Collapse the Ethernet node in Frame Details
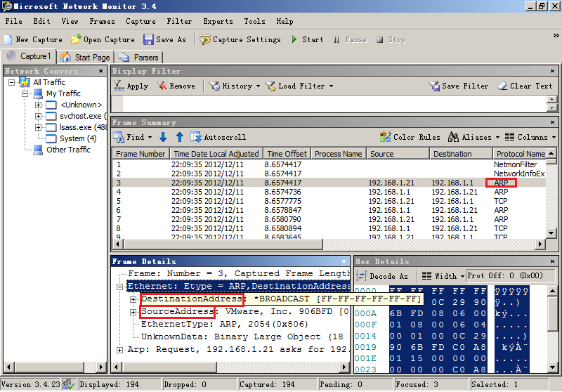This screenshot has height=392, width=562. 120,287
